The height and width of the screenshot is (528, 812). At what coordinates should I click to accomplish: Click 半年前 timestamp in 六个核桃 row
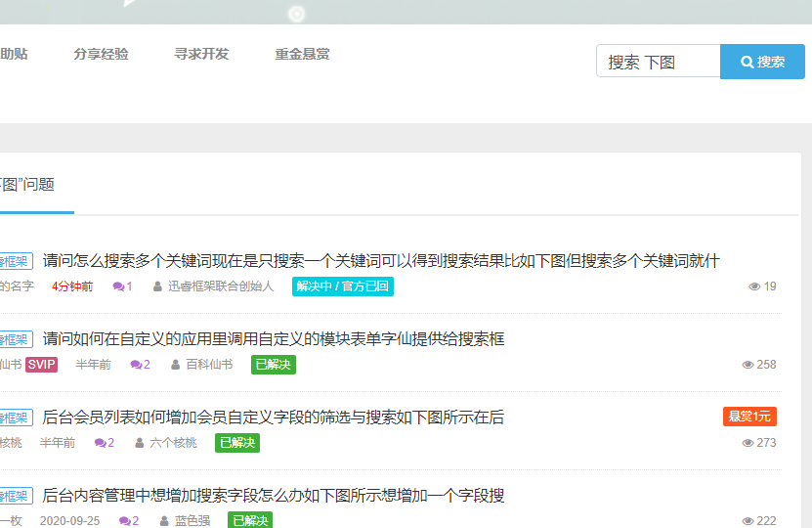click(58, 443)
